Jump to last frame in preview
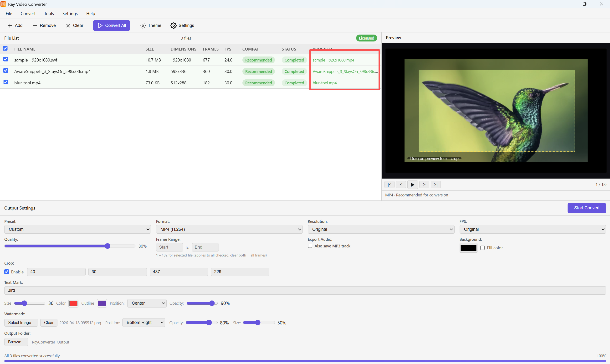Image resolution: width=610 pixels, height=364 pixels. coord(436,185)
